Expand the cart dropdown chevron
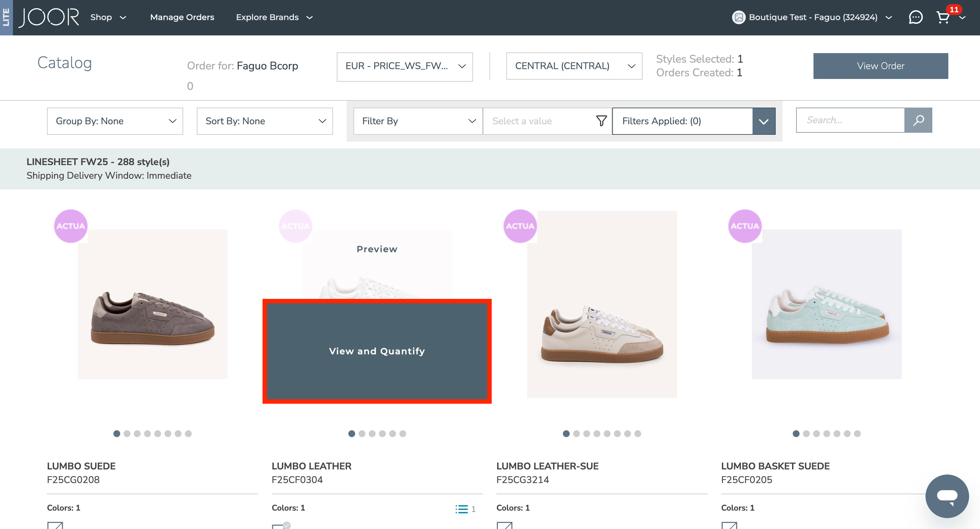 pos(962,17)
